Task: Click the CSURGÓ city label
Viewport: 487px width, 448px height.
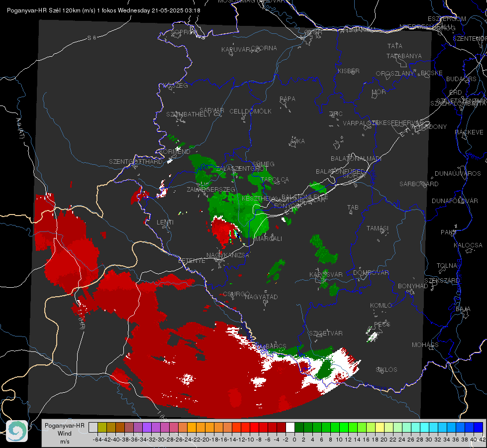Action: [236, 294]
